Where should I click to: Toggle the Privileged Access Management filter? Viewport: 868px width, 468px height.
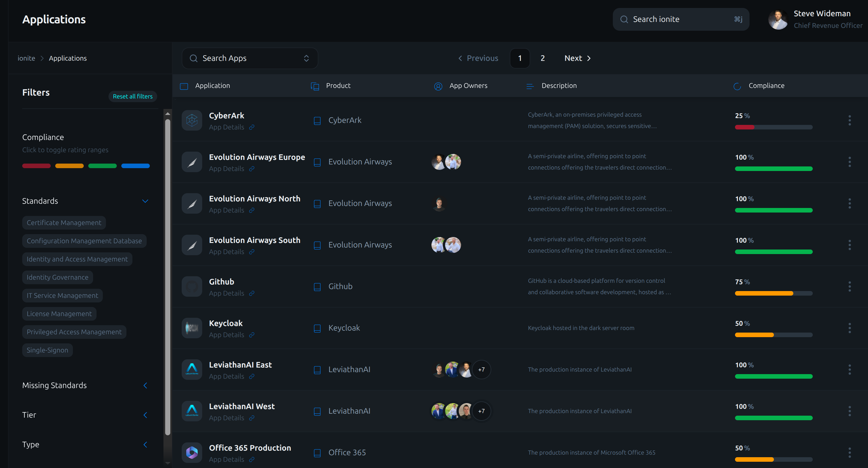pos(74,332)
